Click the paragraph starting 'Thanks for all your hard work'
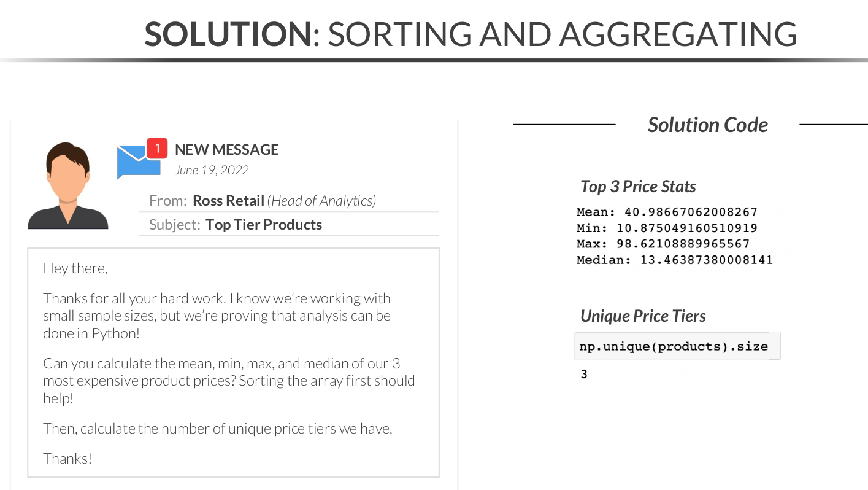 [x=217, y=316]
